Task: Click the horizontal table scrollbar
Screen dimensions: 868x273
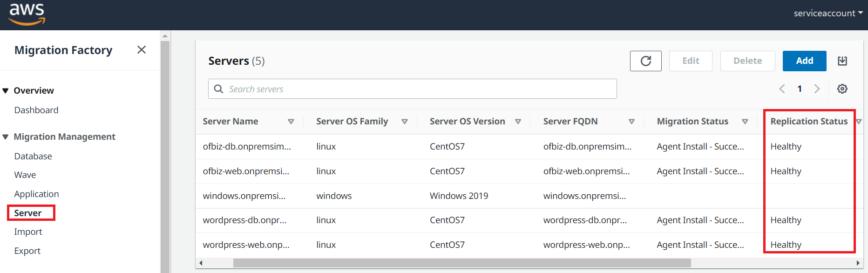Action: click(462, 263)
